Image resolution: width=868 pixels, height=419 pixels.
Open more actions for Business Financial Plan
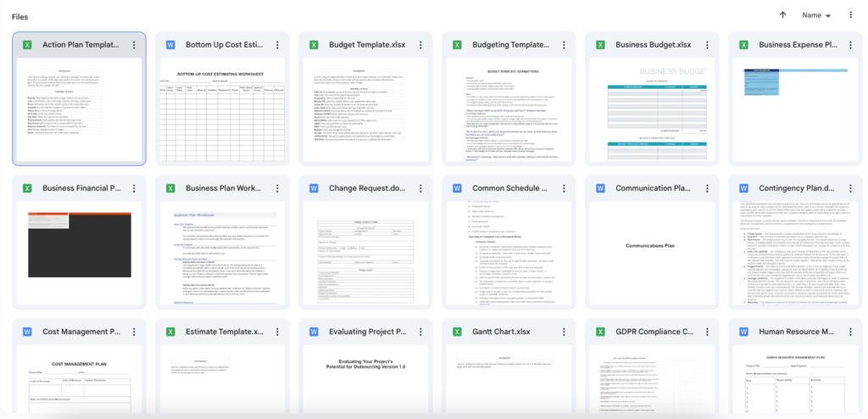pyautogui.click(x=134, y=188)
